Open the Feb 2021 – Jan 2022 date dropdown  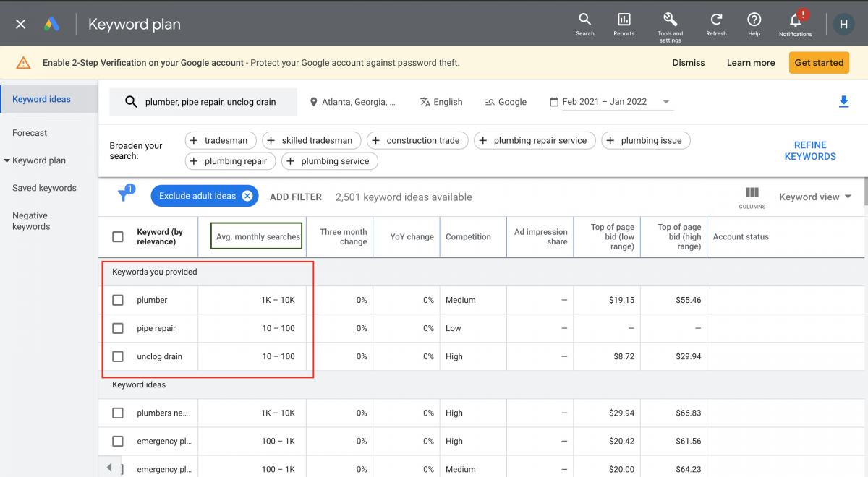coord(611,102)
